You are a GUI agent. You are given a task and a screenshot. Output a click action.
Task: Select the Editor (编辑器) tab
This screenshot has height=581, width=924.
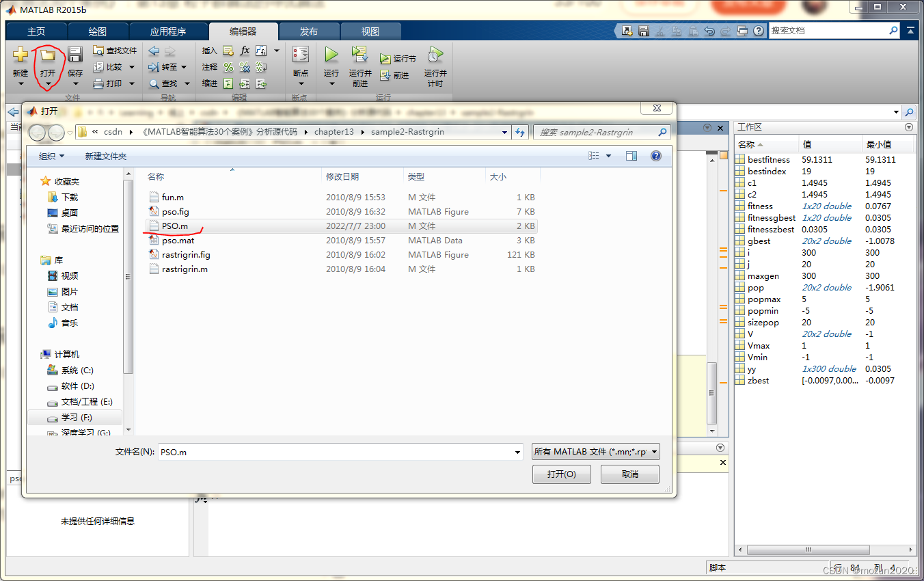coord(243,31)
